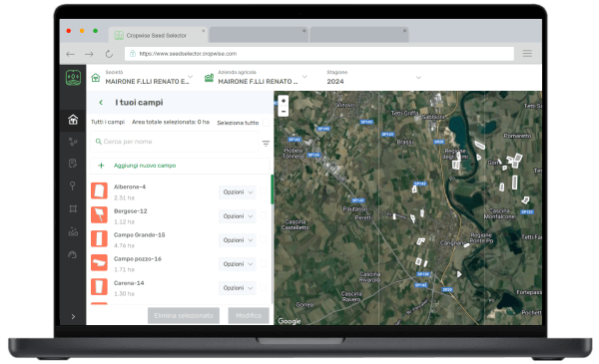Click the Campo Grande-15 field name
599x364 pixels.
140,235
